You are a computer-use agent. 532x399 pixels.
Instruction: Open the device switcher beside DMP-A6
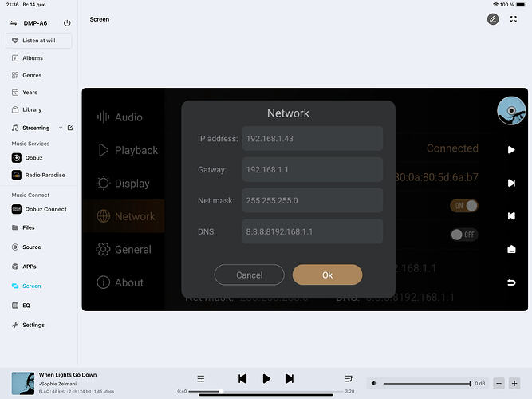click(14, 23)
